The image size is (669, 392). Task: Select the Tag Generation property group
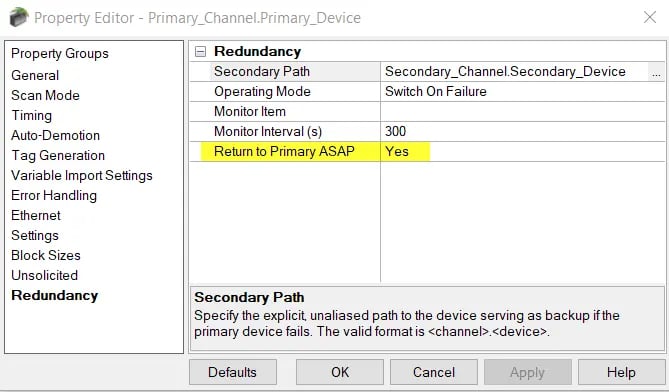pos(58,155)
